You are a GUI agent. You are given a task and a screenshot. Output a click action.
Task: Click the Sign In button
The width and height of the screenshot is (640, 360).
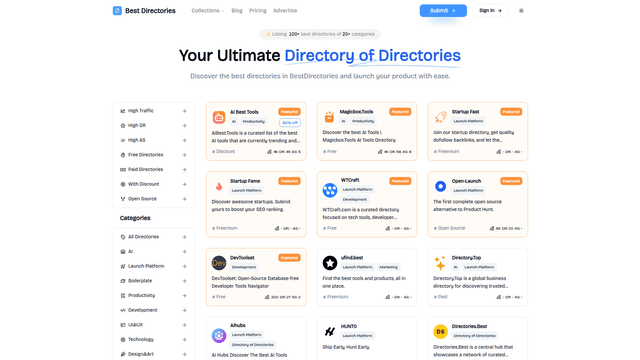[x=490, y=11]
